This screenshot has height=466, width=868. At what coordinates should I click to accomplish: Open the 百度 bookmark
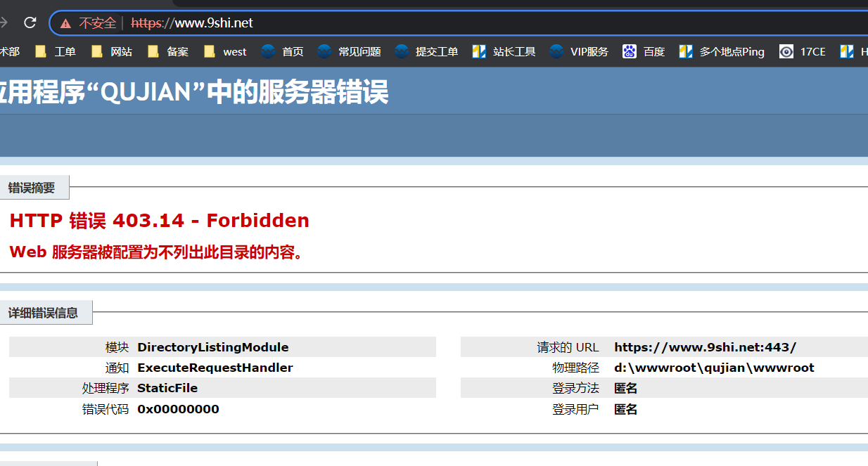point(644,51)
